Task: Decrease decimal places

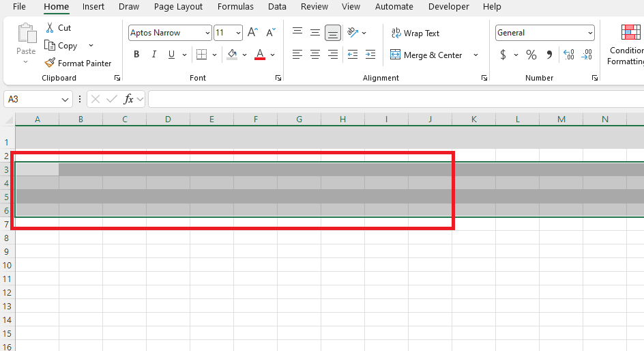Action: click(x=587, y=55)
